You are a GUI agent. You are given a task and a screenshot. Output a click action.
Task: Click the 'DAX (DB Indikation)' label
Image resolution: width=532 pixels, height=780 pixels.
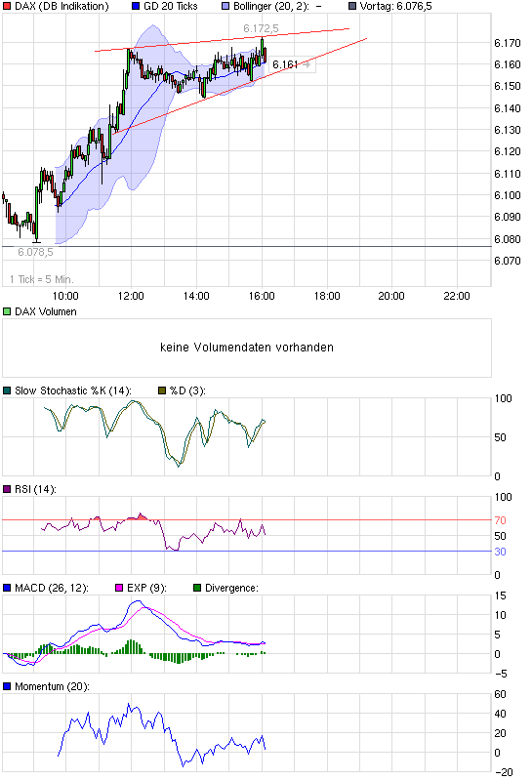pyautogui.click(x=61, y=7)
